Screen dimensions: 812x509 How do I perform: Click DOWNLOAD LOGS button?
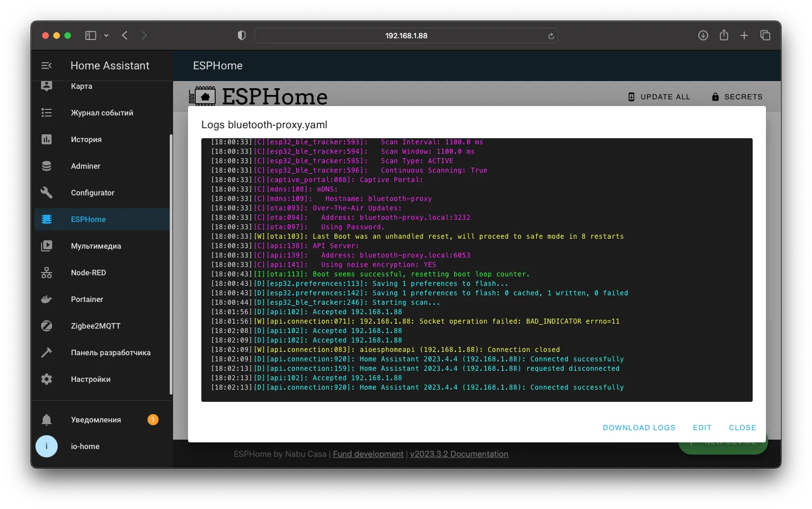[x=639, y=427]
